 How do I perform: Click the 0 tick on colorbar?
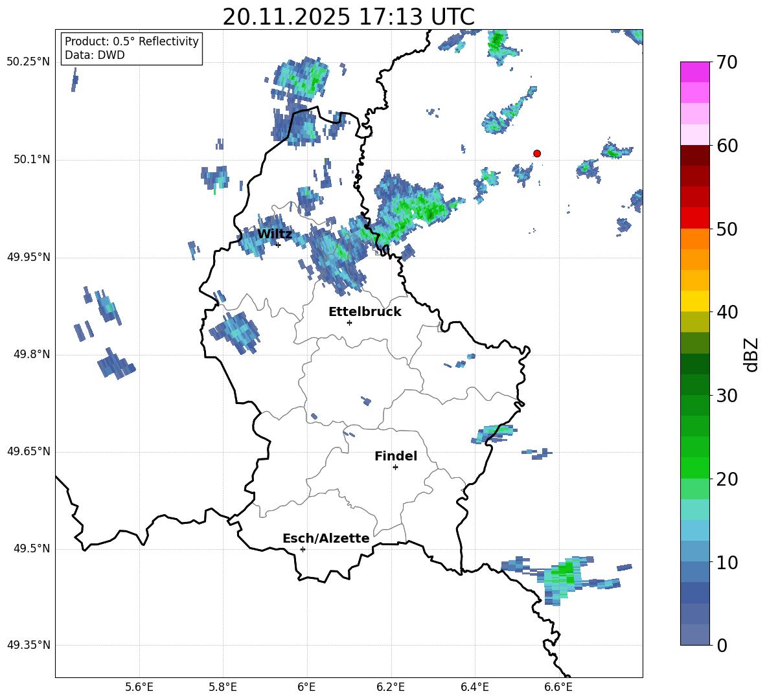click(x=722, y=645)
